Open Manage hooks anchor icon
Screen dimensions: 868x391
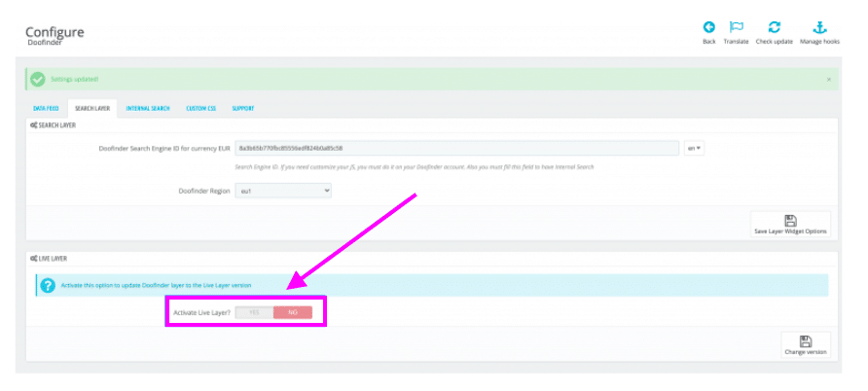point(818,27)
